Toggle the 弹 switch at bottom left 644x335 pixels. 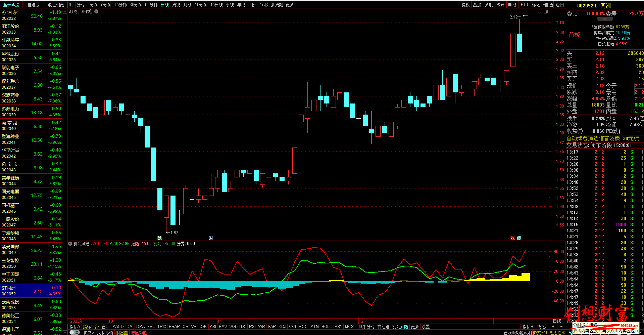[75, 332]
